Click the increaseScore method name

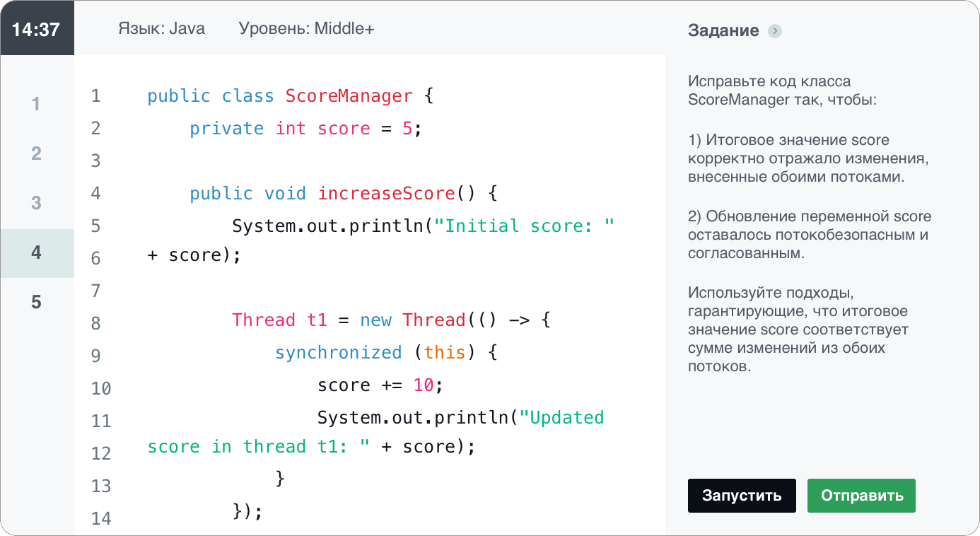387,194
